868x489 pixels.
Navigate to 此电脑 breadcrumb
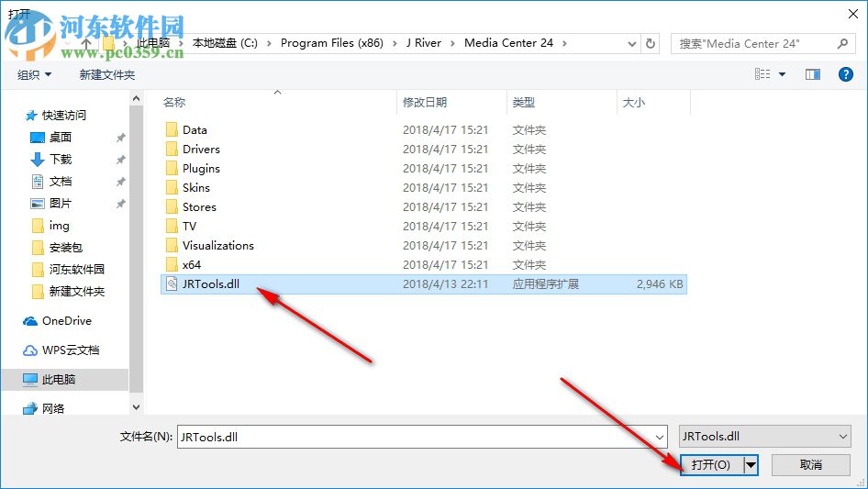[153, 42]
